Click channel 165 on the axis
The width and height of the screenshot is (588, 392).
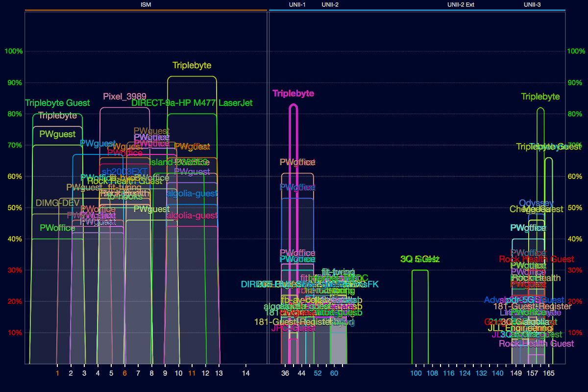click(548, 373)
